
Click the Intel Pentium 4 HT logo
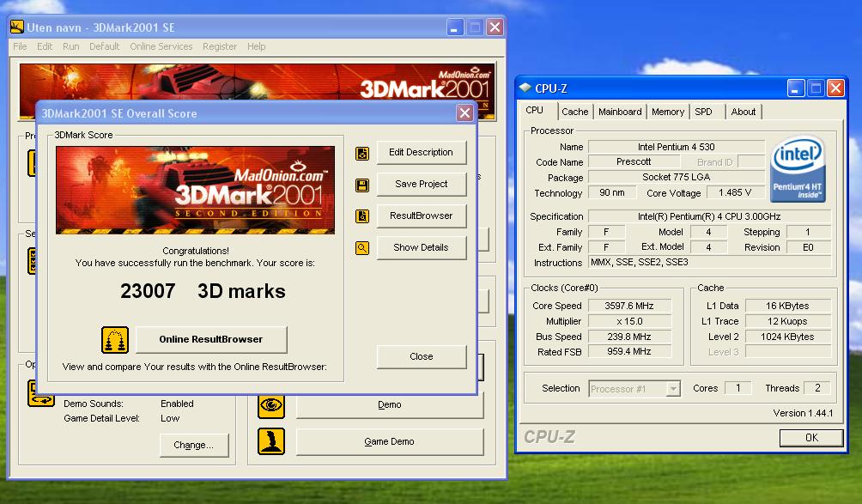(798, 169)
